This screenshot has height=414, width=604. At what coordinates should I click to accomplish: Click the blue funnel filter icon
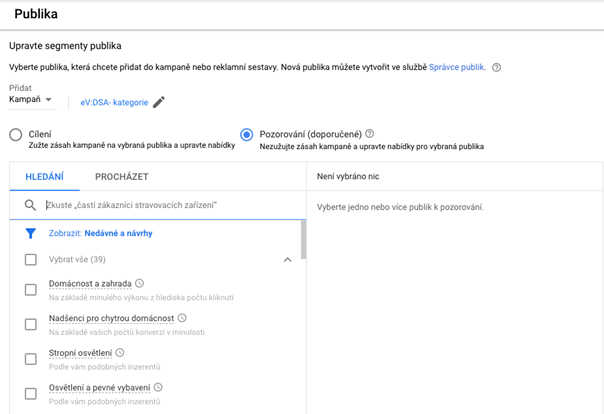(30, 233)
